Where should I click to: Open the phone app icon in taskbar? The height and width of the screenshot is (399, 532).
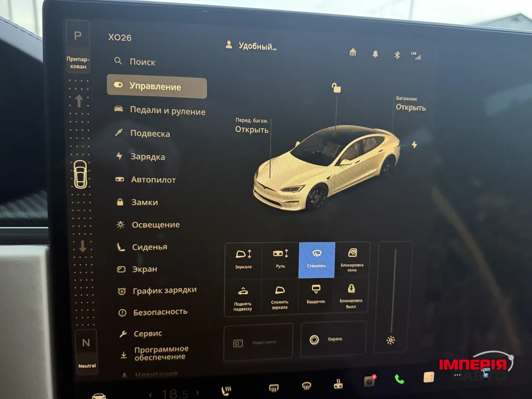click(399, 379)
